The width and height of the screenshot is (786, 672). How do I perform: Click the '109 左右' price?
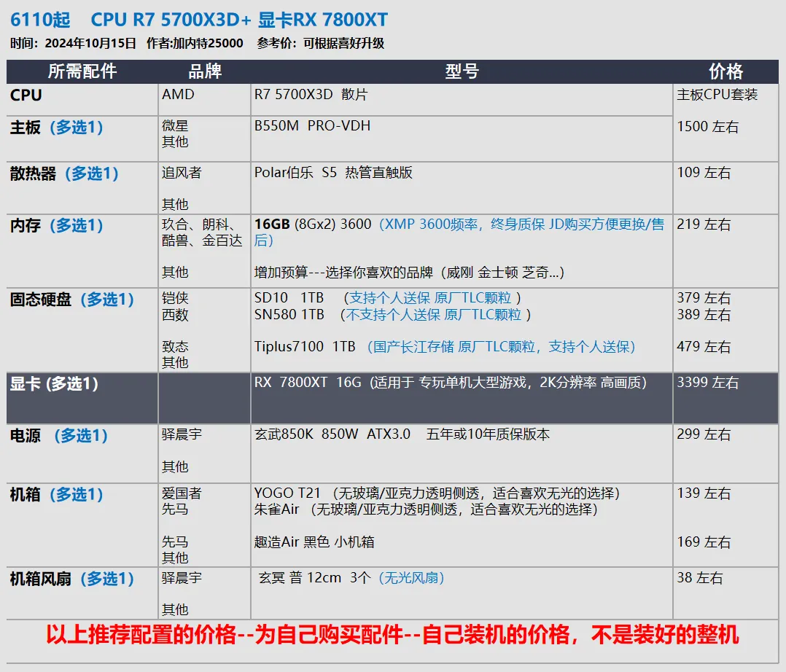click(704, 173)
